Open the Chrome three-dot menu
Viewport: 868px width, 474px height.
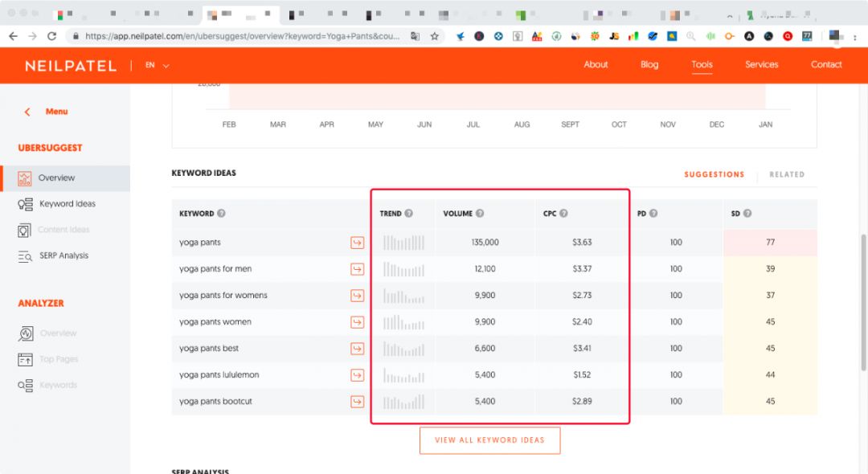855,37
